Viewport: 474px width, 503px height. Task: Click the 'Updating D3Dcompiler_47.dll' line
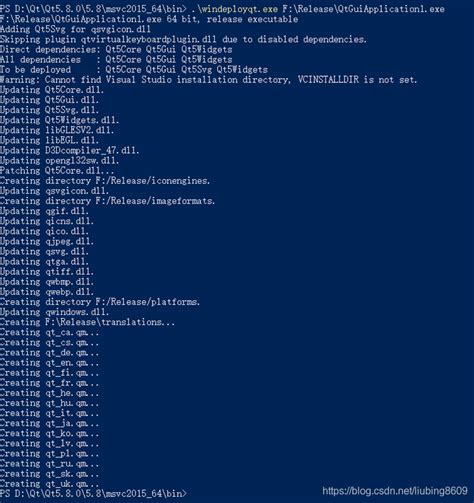[x=70, y=150]
